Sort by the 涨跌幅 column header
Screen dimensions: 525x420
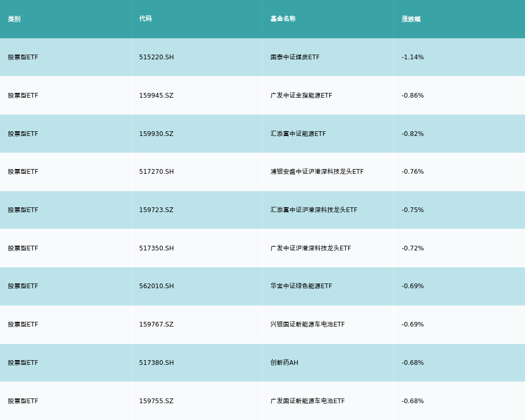click(x=411, y=19)
